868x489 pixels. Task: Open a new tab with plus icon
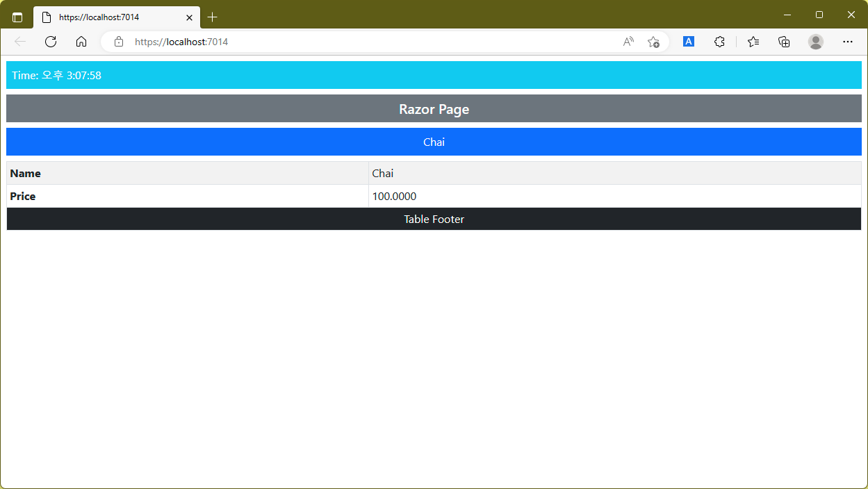(213, 17)
